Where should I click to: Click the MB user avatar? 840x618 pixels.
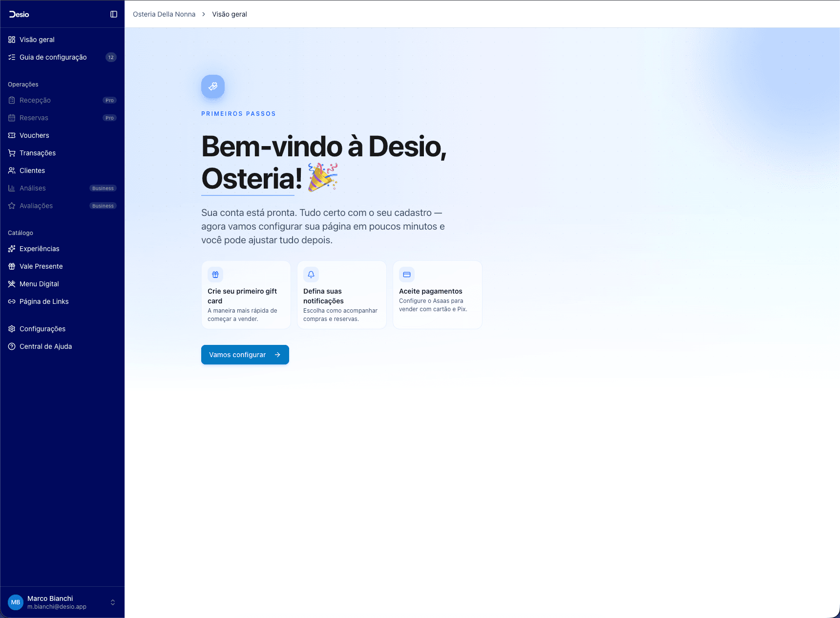tap(16, 602)
